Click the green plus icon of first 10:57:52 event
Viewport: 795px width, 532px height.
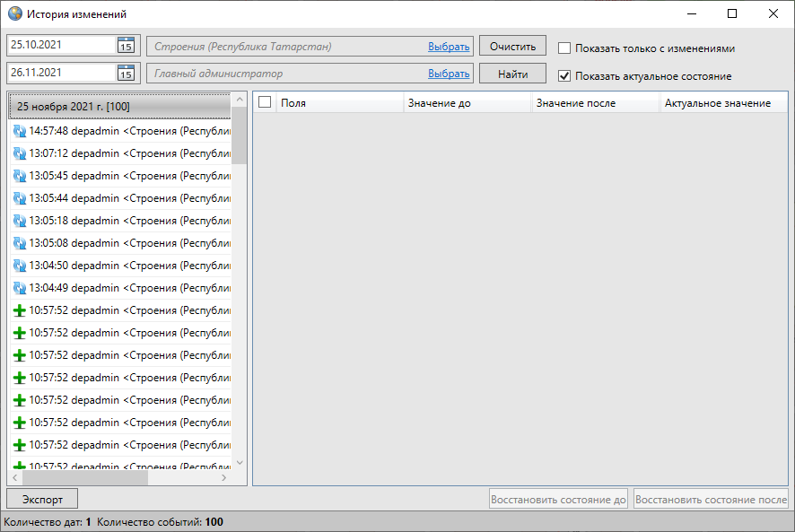(x=20, y=310)
